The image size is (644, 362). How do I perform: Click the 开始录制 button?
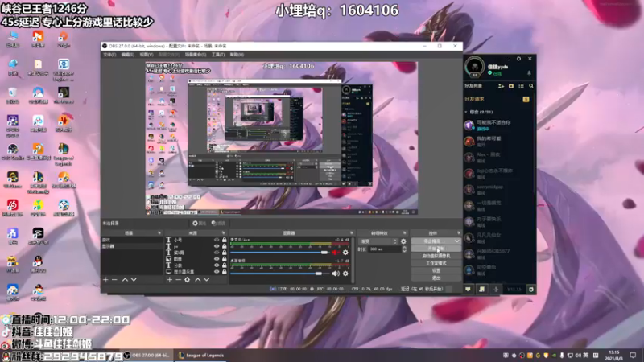tap(436, 249)
